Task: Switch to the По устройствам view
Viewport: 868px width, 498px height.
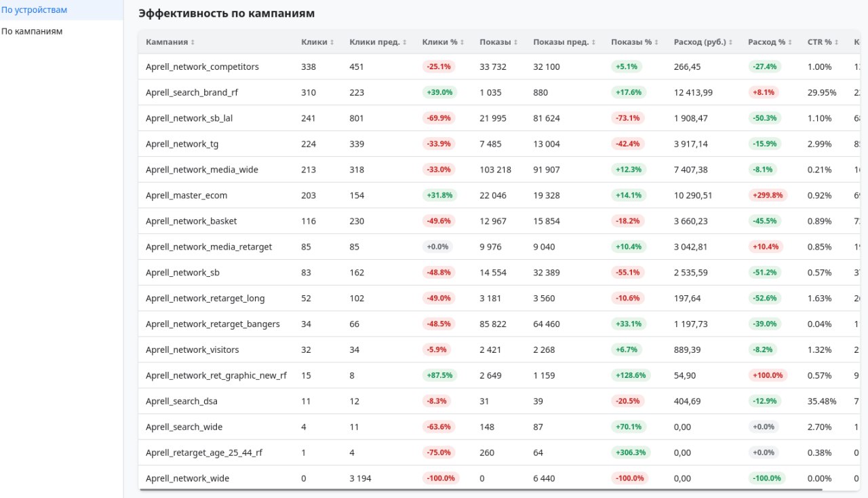Action: tap(35, 9)
